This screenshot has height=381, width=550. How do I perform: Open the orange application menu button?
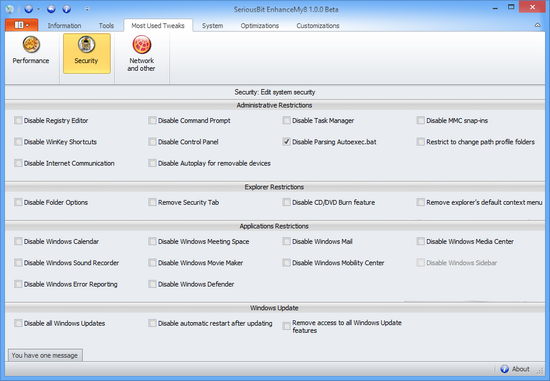[21, 25]
